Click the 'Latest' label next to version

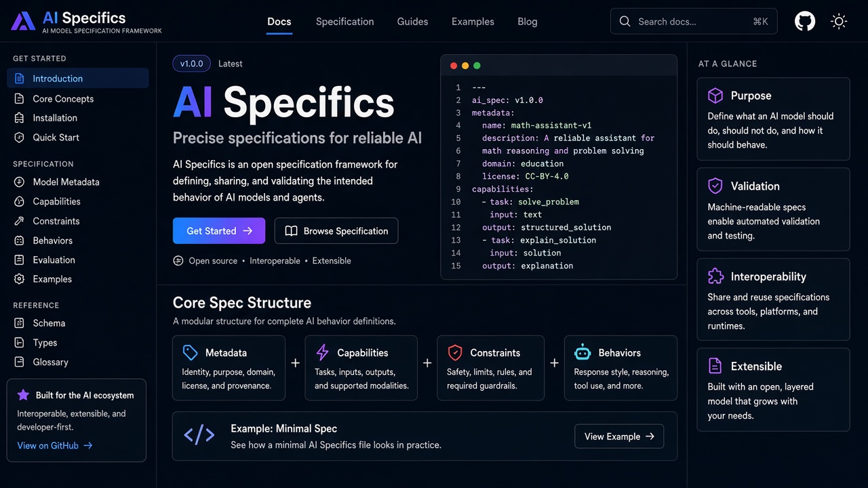point(231,64)
